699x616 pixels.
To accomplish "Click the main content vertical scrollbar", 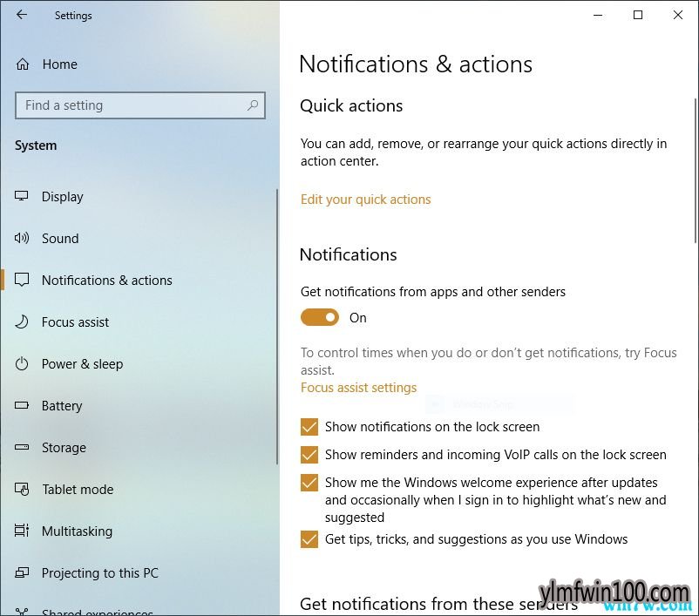I will point(696,171).
